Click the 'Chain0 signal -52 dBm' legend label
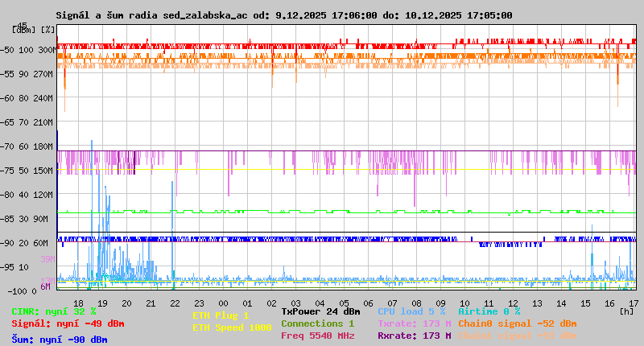This screenshot has width=644, height=346. [518, 323]
